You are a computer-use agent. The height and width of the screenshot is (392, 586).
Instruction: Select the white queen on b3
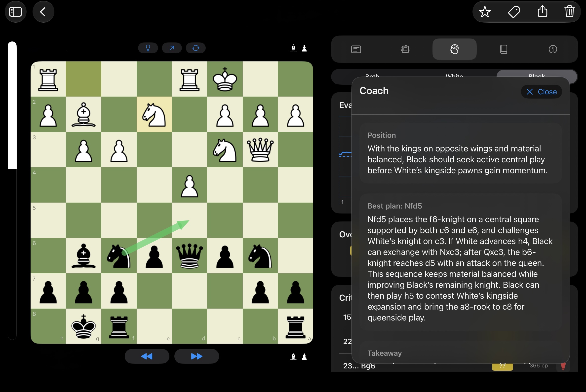click(260, 150)
